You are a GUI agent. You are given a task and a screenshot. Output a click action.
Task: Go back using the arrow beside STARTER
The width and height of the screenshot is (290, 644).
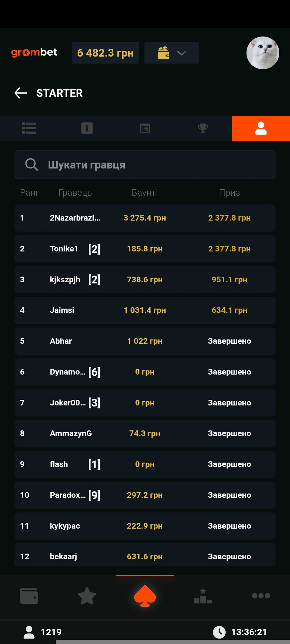pos(21,93)
